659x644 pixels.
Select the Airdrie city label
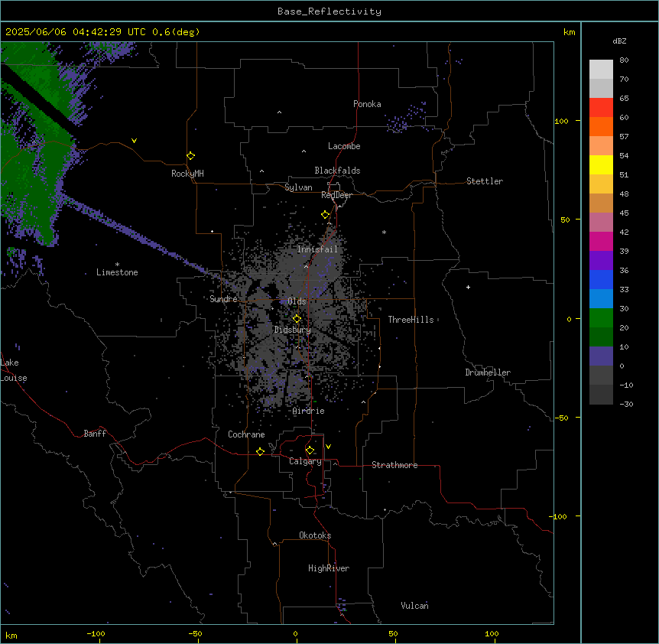pyautogui.click(x=309, y=411)
